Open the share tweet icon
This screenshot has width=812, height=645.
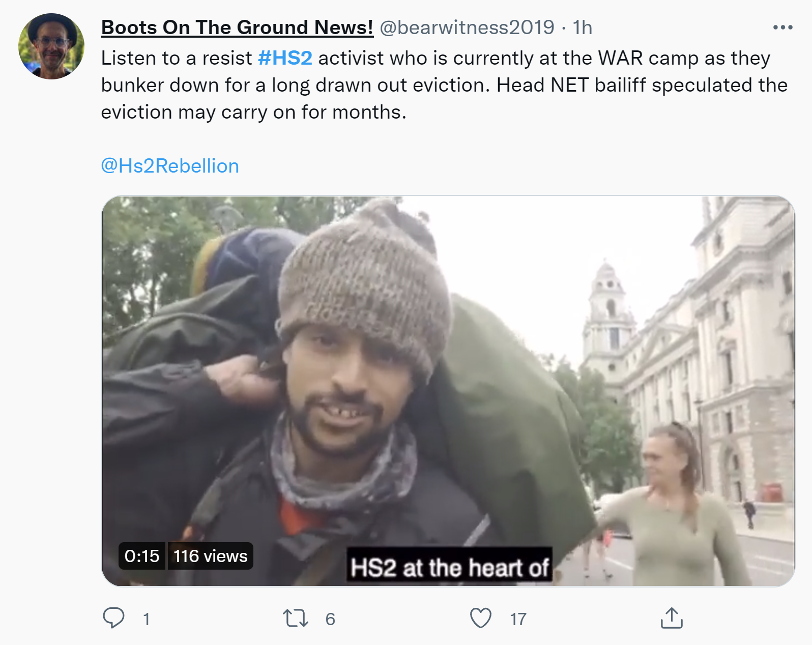click(x=671, y=618)
